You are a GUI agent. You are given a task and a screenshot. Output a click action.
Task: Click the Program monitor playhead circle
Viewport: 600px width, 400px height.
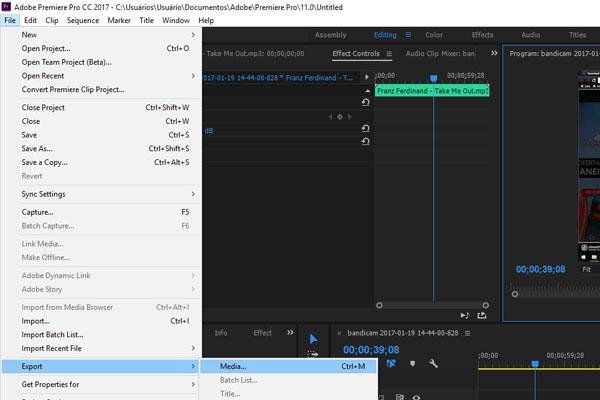click(515, 294)
